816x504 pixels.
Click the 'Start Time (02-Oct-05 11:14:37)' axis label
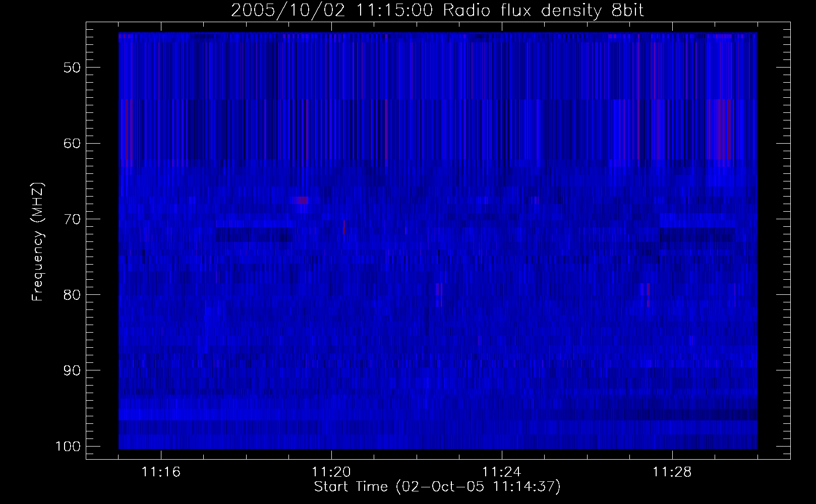(437, 487)
